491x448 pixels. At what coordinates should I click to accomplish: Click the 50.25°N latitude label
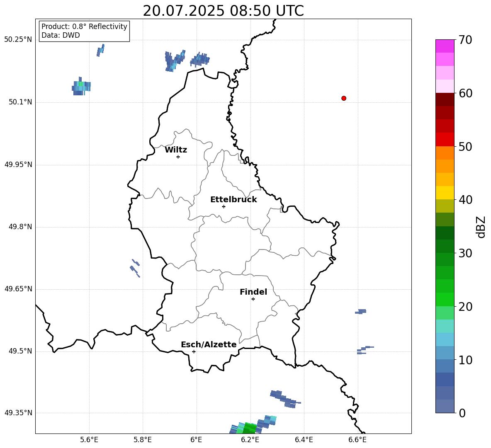(18, 40)
